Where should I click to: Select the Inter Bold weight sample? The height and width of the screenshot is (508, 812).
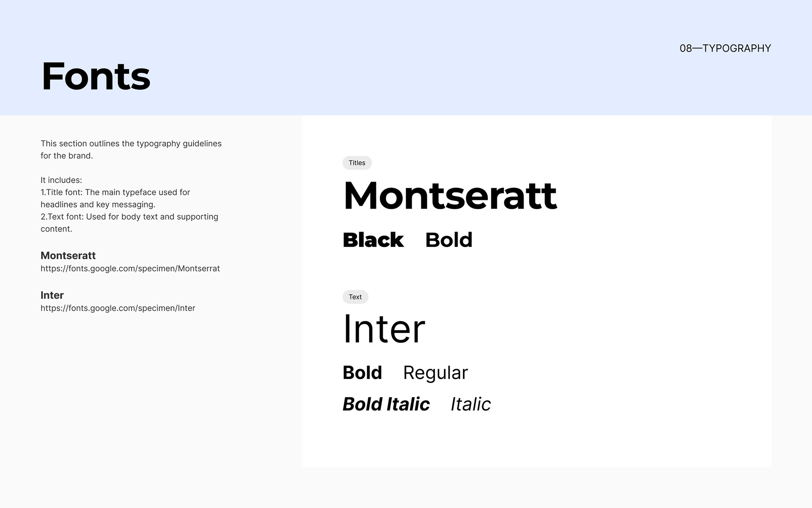tap(362, 373)
